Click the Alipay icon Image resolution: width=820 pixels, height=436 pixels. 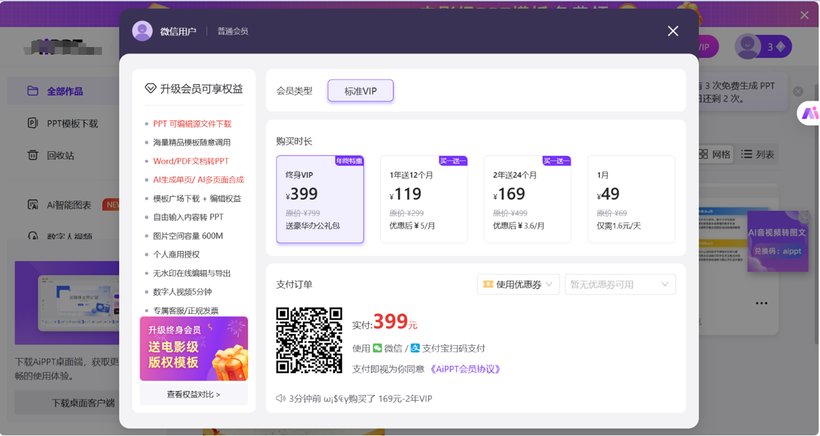coord(415,348)
